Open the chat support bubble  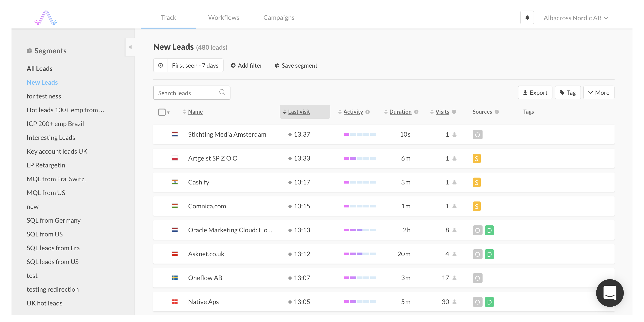point(610,293)
